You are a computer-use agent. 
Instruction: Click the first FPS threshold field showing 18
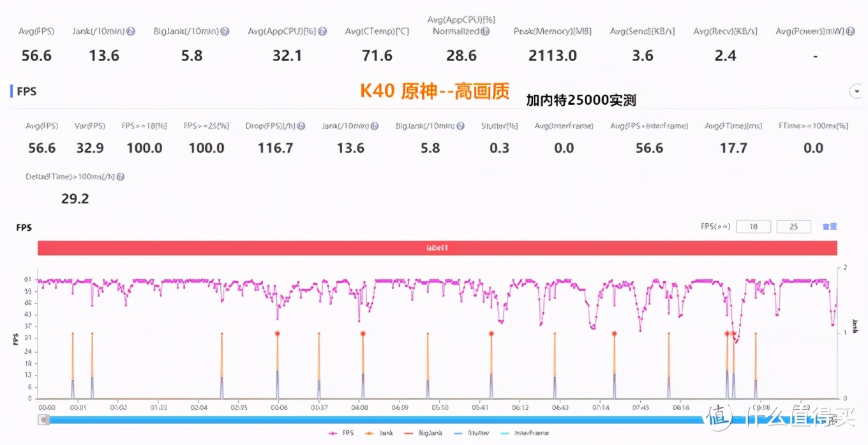click(x=753, y=226)
